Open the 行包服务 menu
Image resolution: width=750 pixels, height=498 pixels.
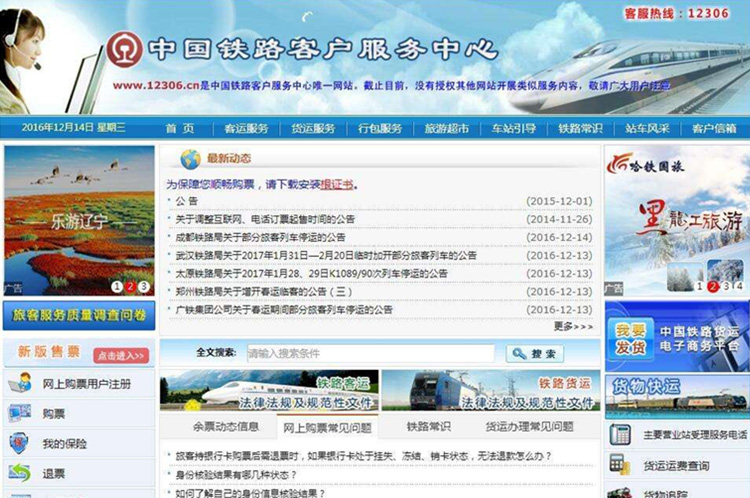pyautogui.click(x=380, y=128)
